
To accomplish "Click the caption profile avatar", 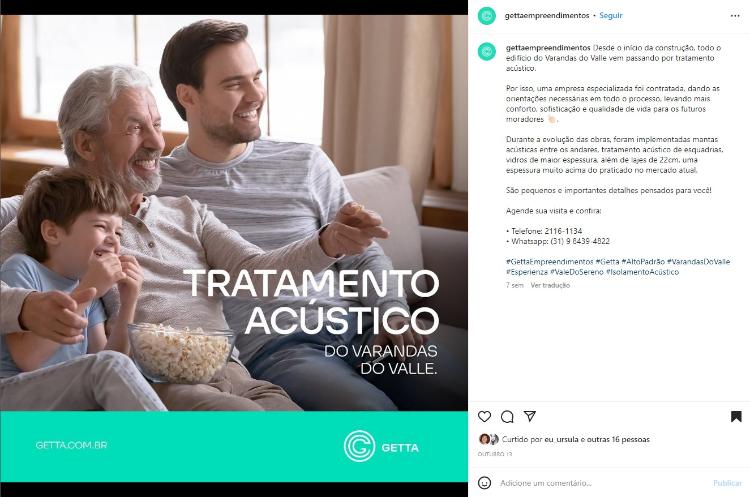I will click(x=487, y=52).
